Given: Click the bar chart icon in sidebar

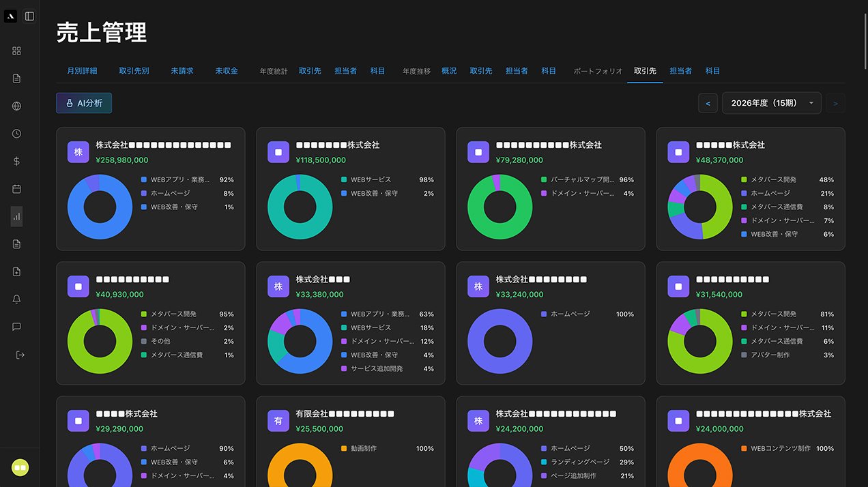Looking at the screenshot, I should [17, 217].
